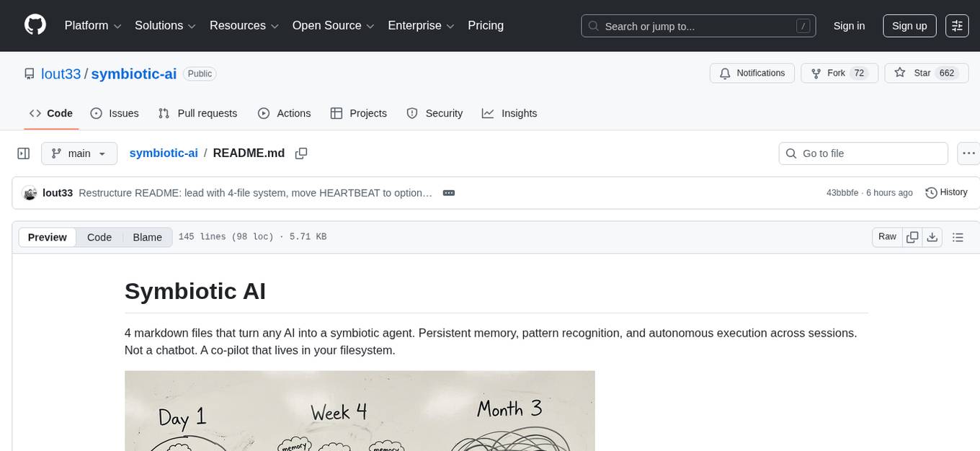Switch to Blame view
The width and height of the screenshot is (980, 451).
pos(147,237)
